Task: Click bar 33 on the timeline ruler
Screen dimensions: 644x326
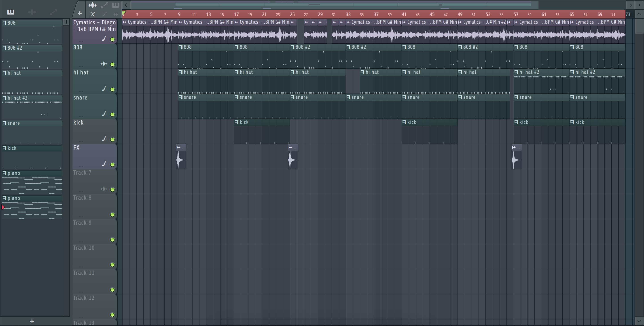Action: point(348,15)
